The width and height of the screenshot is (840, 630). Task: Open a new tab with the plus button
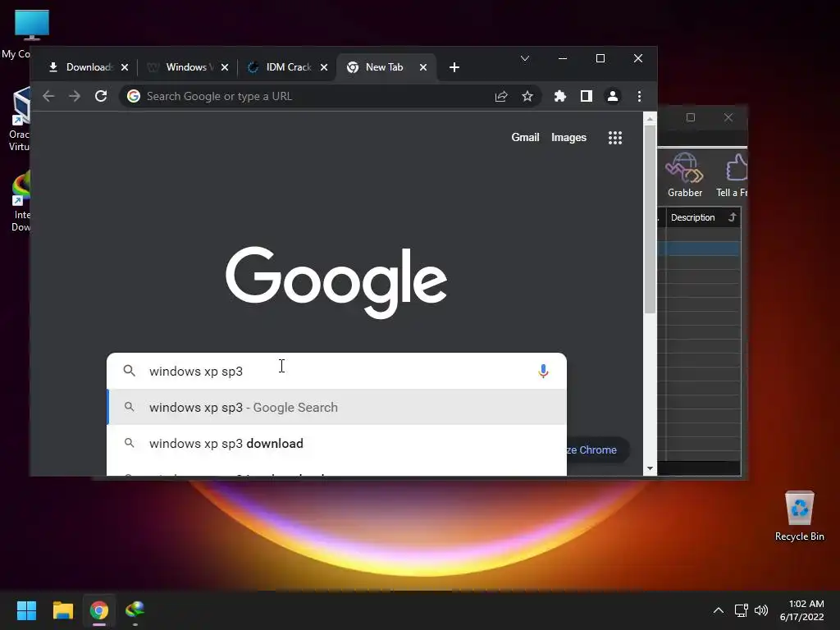pos(454,67)
